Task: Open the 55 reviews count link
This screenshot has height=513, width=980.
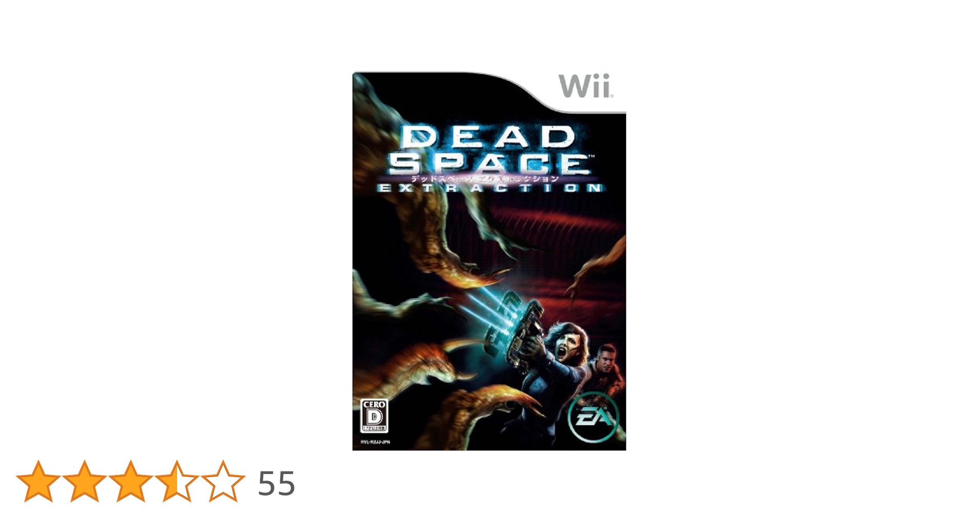Action: pos(277,483)
